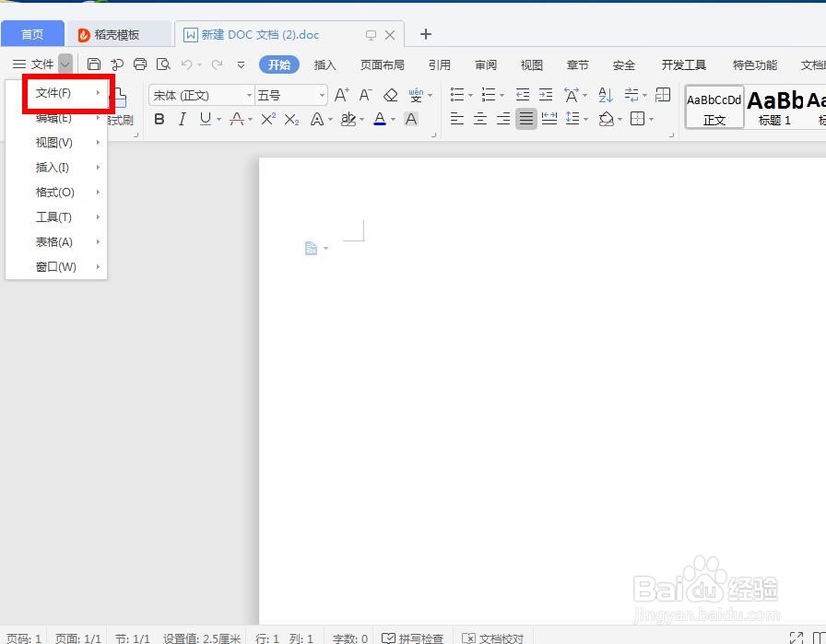Click the Align Left icon
Viewport: 826px width, 644px height.
pyautogui.click(x=457, y=119)
